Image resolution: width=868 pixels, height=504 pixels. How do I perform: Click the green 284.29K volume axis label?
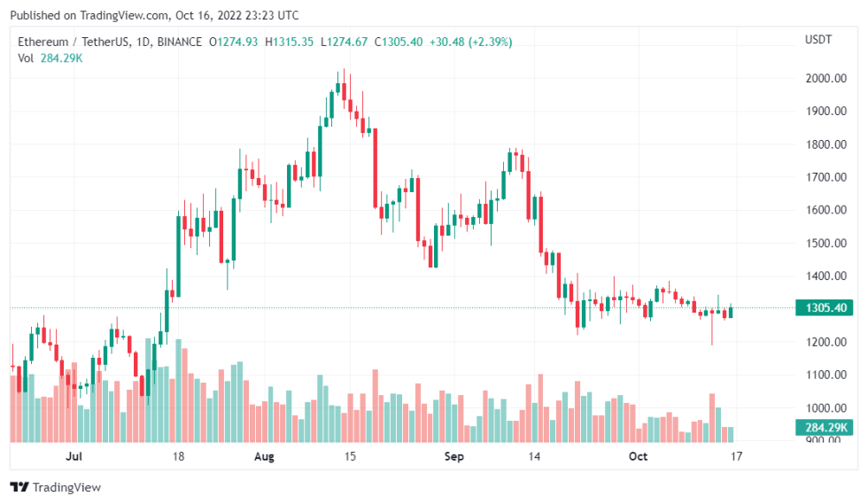825,429
